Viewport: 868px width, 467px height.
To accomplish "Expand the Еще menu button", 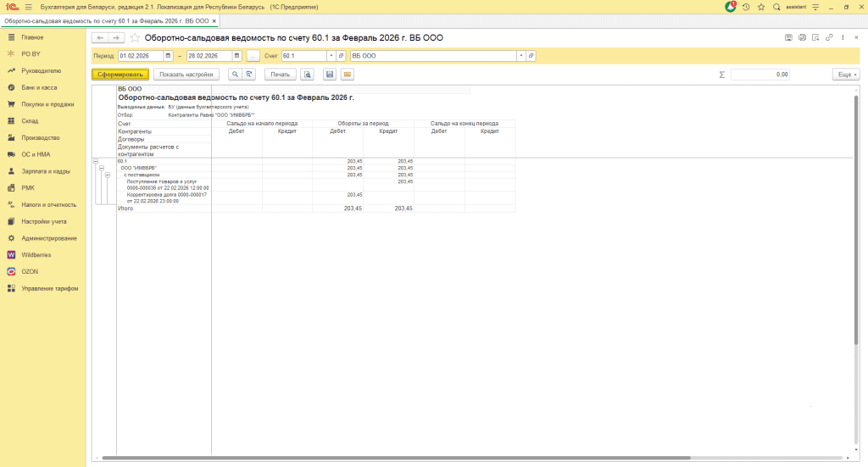I will pos(845,75).
